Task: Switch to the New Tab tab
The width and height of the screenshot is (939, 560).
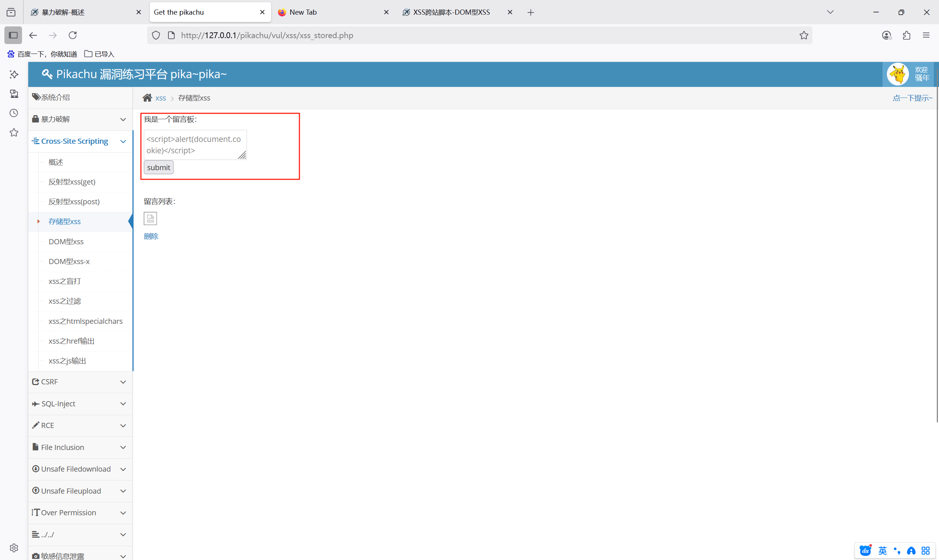Action: point(333,12)
